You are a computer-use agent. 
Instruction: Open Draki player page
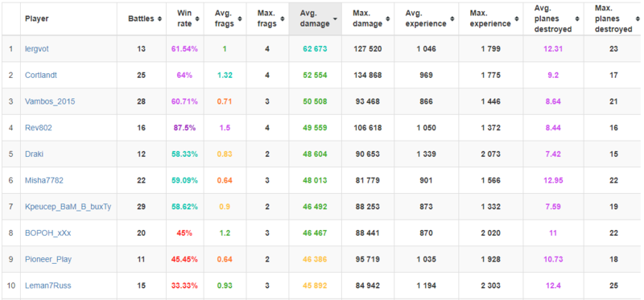coord(34,154)
